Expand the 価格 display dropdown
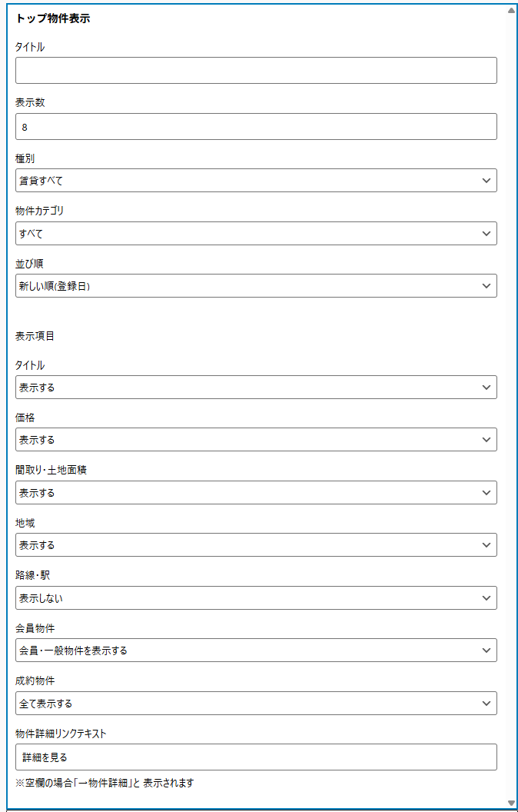518x812 pixels. point(256,440)
